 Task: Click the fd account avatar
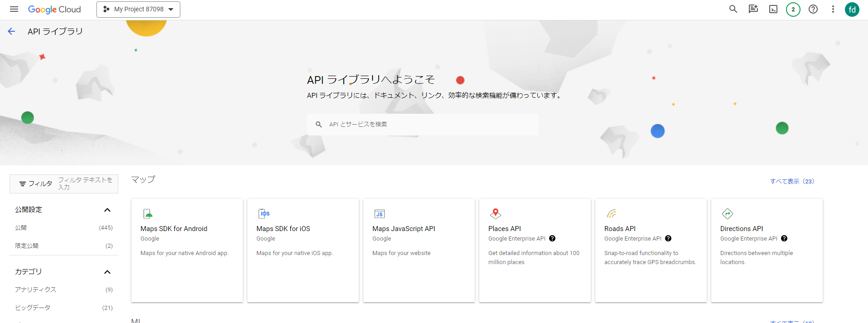pyautogui.click(x=852, y=9)
